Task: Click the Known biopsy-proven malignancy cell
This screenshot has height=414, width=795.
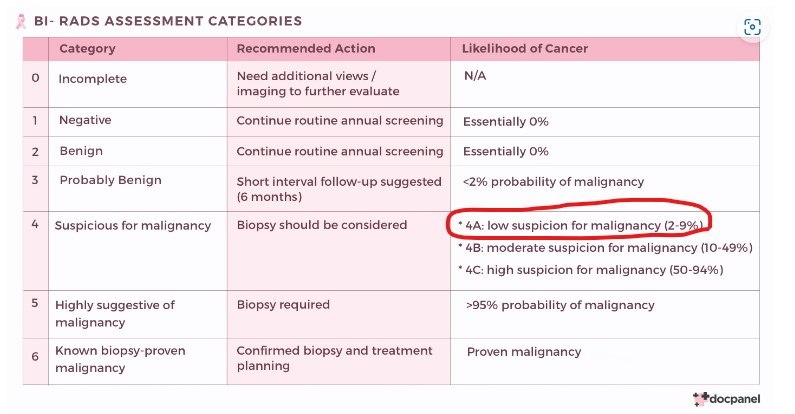Action: [x=120, y=358]
